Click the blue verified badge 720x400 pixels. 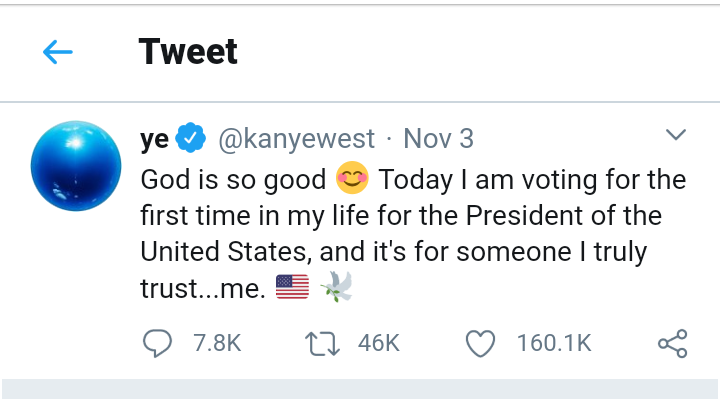[191, 138]
